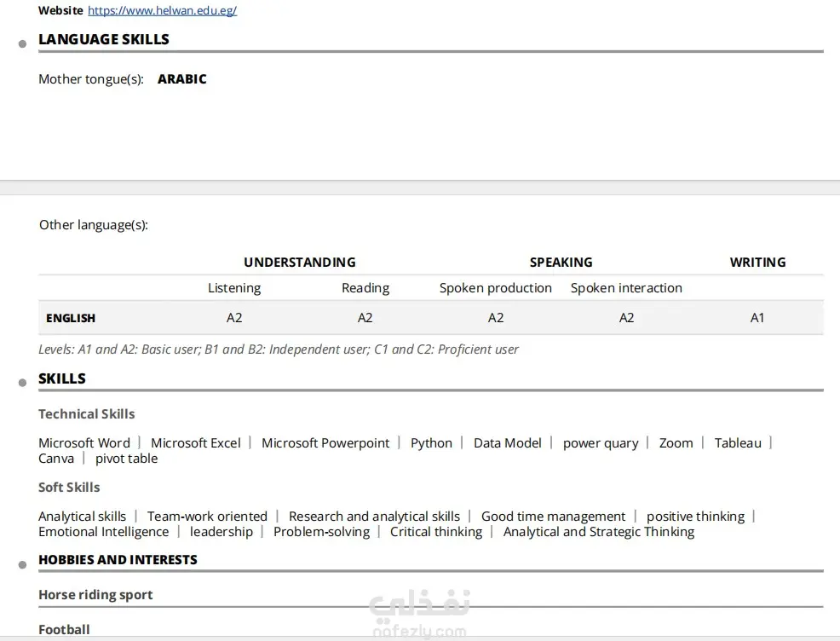The image size is (840, 641).
Task: Select the Emotional Intelligence skill
Action: click(103, 532)
